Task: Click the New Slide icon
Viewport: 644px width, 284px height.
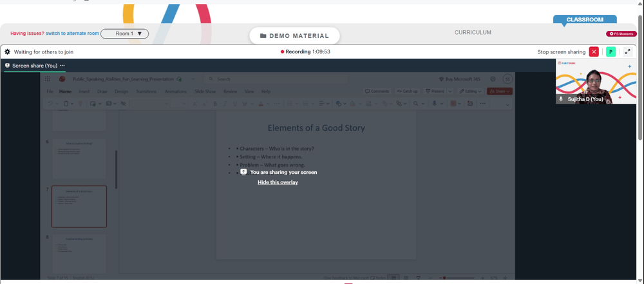Action: 92,104
